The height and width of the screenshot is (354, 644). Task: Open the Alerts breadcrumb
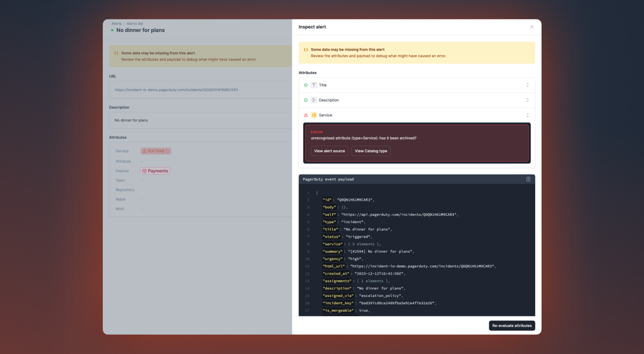(x=116, y=24)
